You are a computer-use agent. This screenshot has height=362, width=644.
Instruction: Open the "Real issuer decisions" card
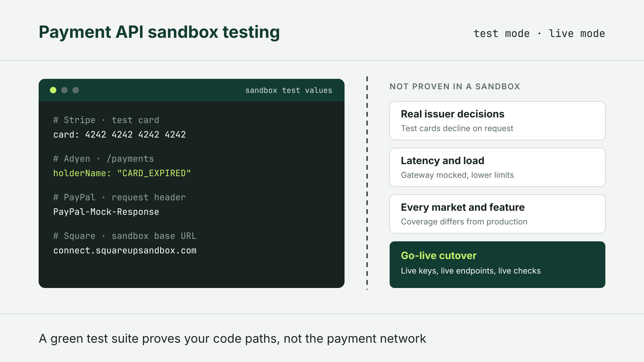497,121
